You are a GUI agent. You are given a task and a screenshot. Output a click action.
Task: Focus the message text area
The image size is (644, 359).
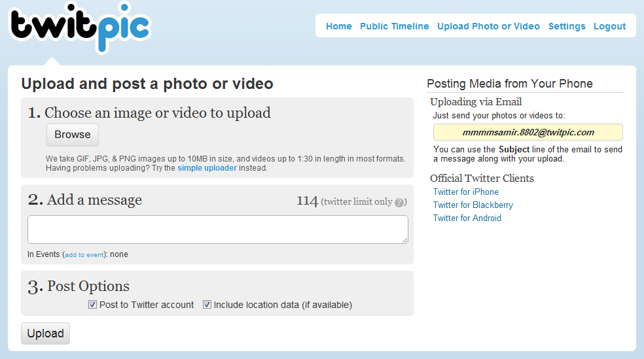[x=218, y=230]
